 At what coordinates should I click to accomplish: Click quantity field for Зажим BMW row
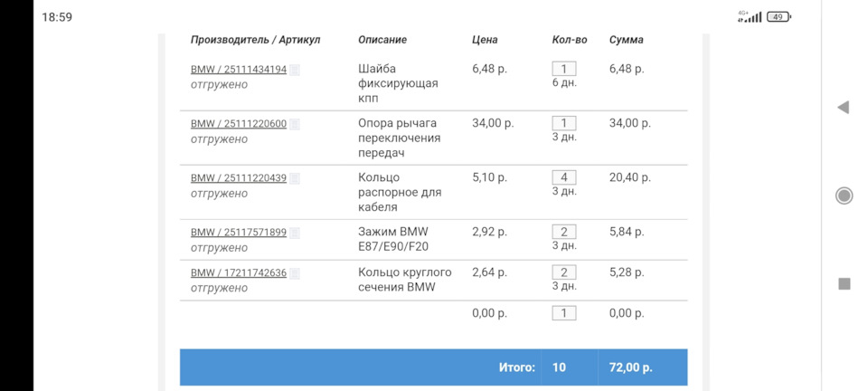point(563,232)
